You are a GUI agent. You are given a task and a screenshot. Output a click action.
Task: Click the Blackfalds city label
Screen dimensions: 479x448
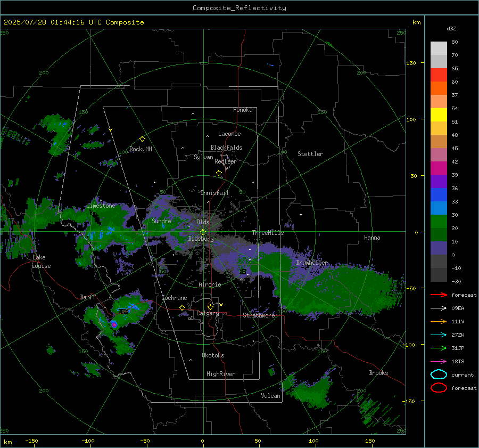226,148
